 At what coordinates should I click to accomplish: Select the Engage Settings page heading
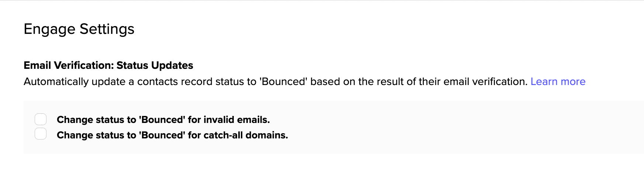(x=79, y=29)
